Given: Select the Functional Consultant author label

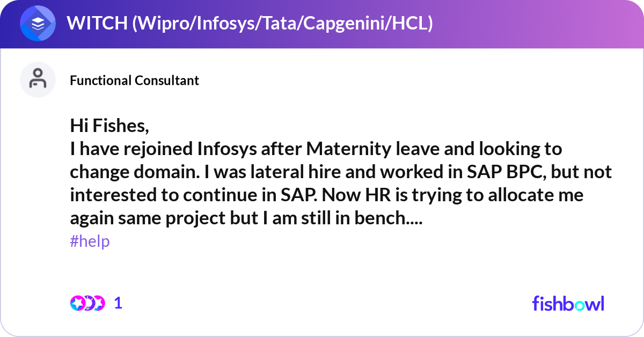Looking at the screenshot, I should (x=134, y=80).
